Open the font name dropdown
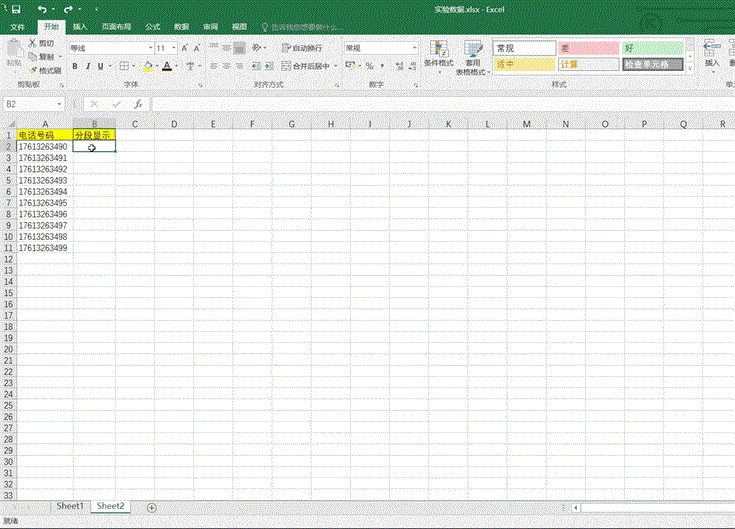Viewport: 735px width, 529px height. [x=150, y=48]
